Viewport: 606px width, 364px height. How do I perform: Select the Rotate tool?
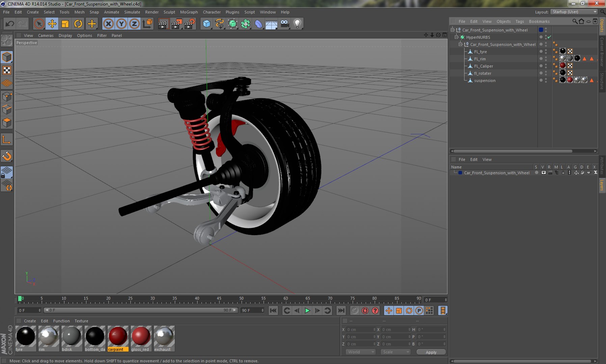[78, 24]
